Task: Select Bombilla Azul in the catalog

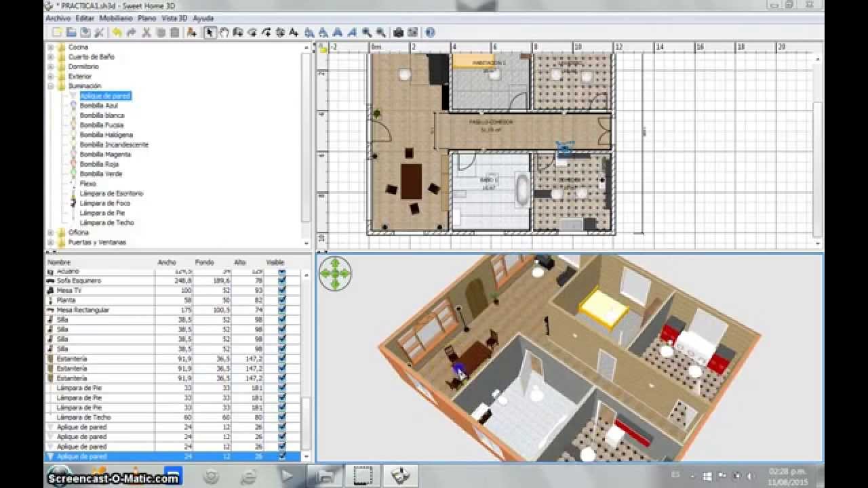Action: [99, 106]
